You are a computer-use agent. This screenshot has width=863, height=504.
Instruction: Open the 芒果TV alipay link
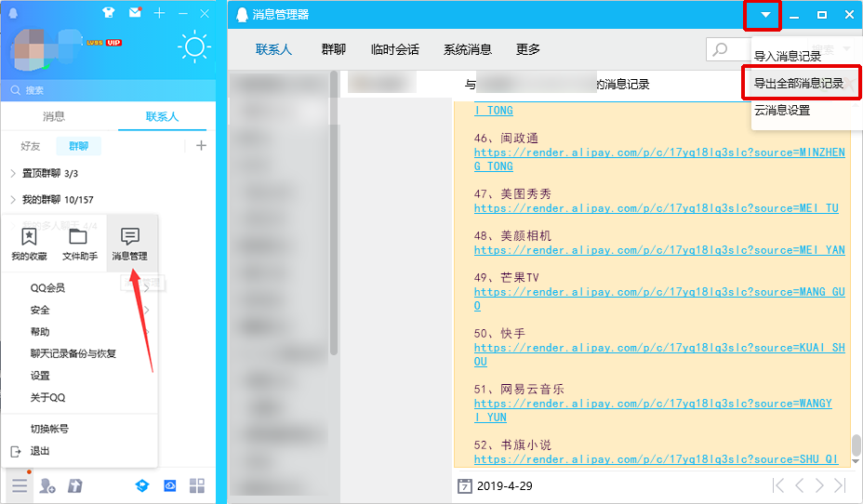pyautogui.click(x=659, y=298)
